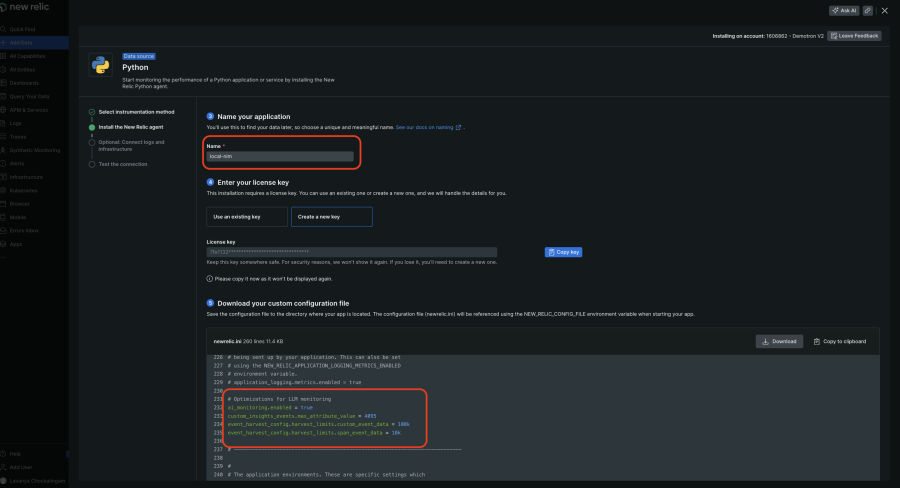Go back to Select instrumentation method step
This screenshot has height=488, width=900.
(x=136, y=112)
